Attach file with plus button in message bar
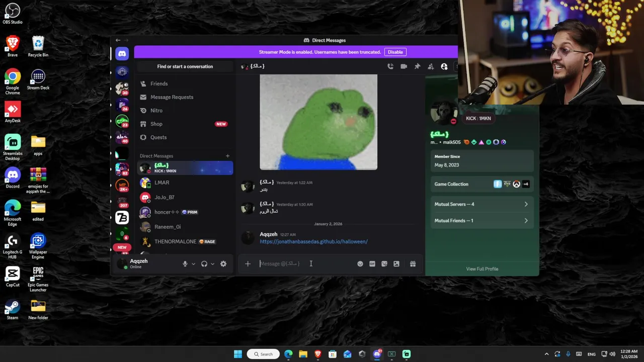644x362 pixels. [248, 263]
